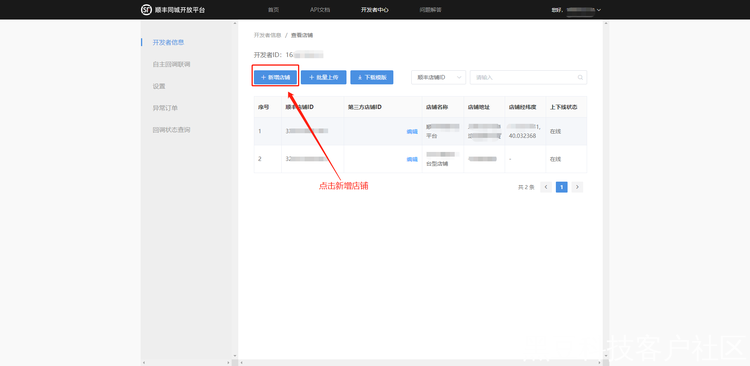Open the 问题解答 top navigation item
This screenshot has height=366, width=750.
(430, 10)
